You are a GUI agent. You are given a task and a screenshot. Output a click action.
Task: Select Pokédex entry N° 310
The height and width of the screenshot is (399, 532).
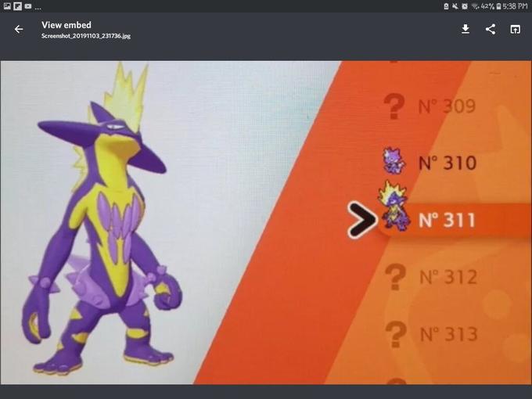pyautogui.click(x=448, y=164)
